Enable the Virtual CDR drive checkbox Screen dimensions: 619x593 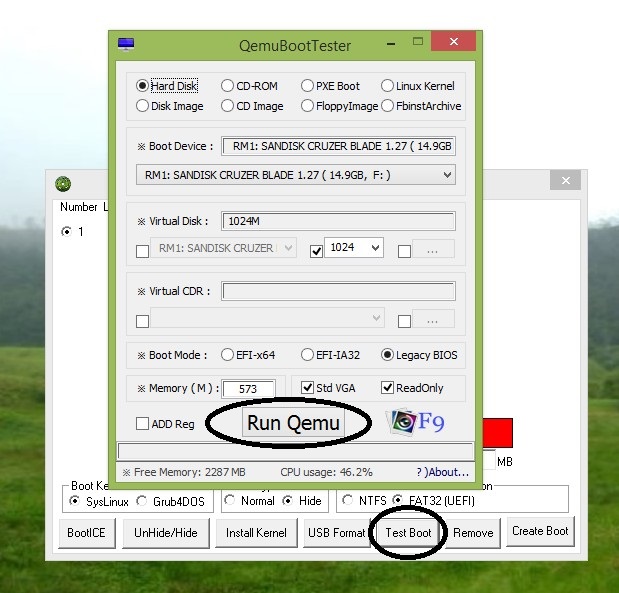pyautogui.click(x=142, y=321)
